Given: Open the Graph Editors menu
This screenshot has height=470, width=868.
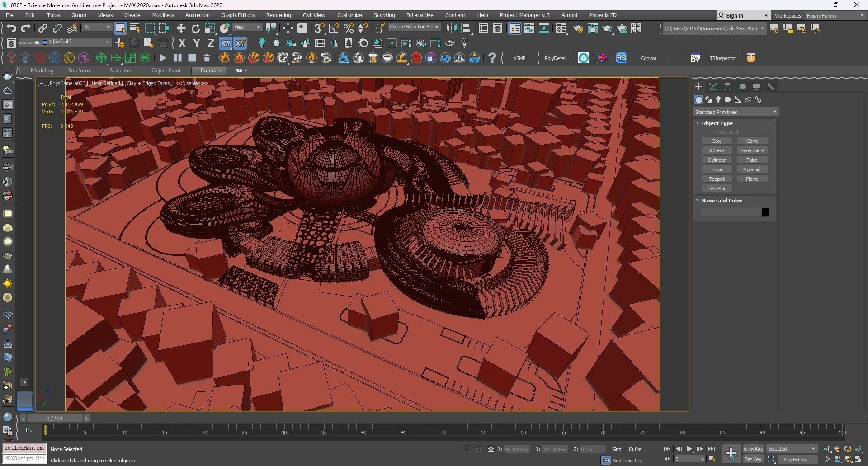Looking at the screenshot, I should [238, 15].
